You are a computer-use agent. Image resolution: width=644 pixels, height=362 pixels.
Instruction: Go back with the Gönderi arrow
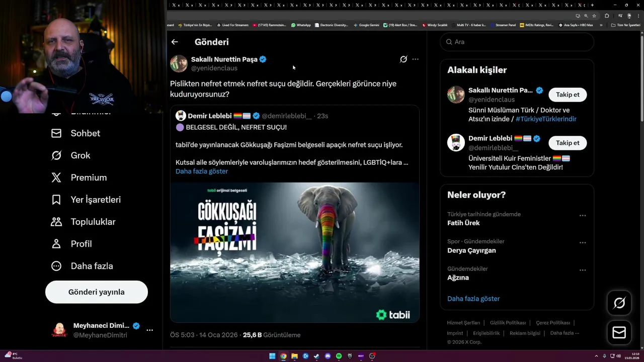(175, 42)
